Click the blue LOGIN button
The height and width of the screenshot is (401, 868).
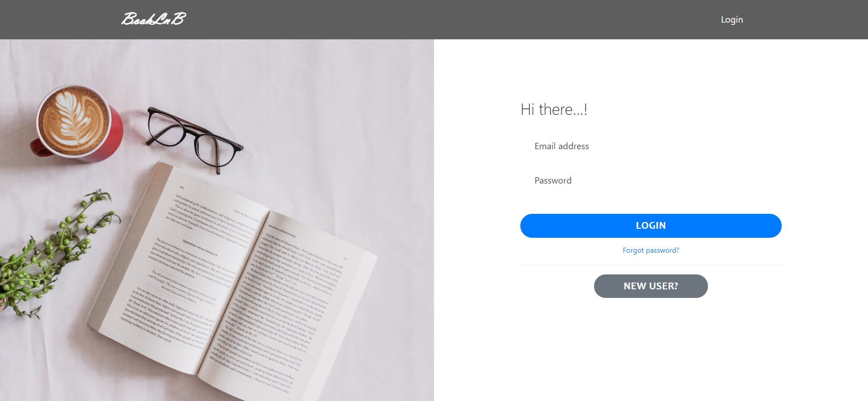point(651,226)
